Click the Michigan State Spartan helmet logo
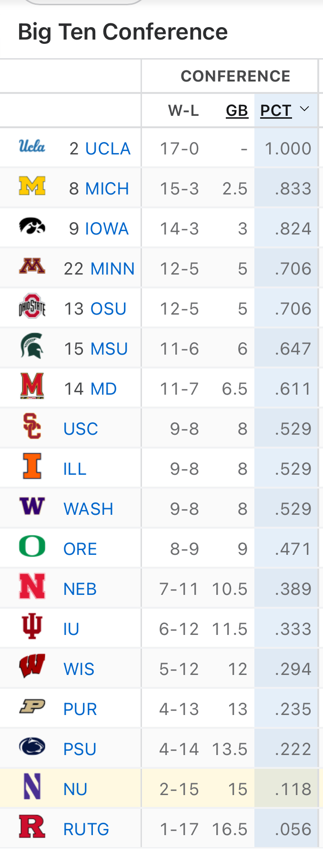 (x=32, y=346)
